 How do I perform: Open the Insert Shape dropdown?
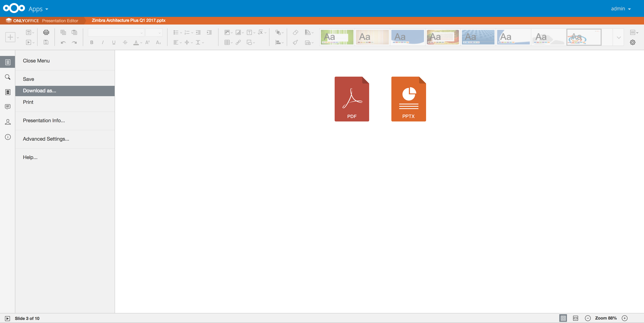(251, 43)
